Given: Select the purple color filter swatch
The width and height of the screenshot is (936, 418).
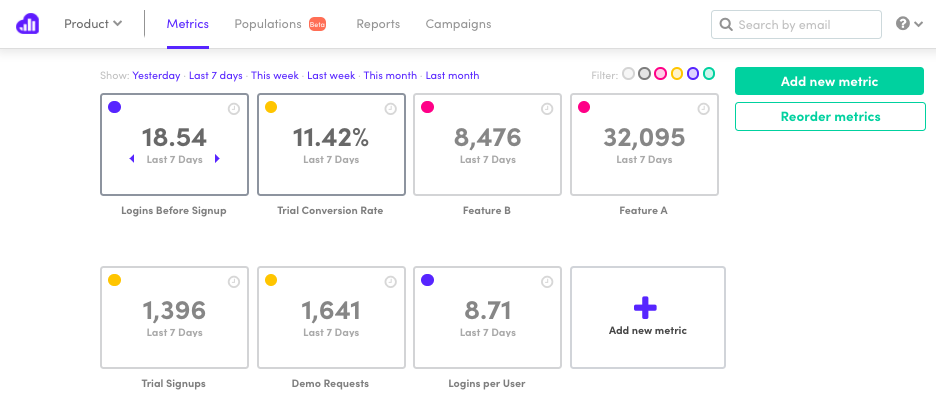Looking at the screenshot, I should 693,74.
